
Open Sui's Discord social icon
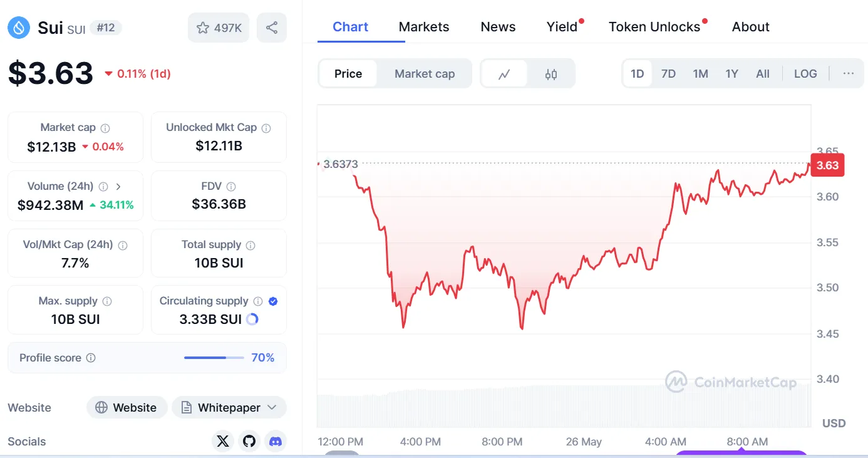coord(275,441)
